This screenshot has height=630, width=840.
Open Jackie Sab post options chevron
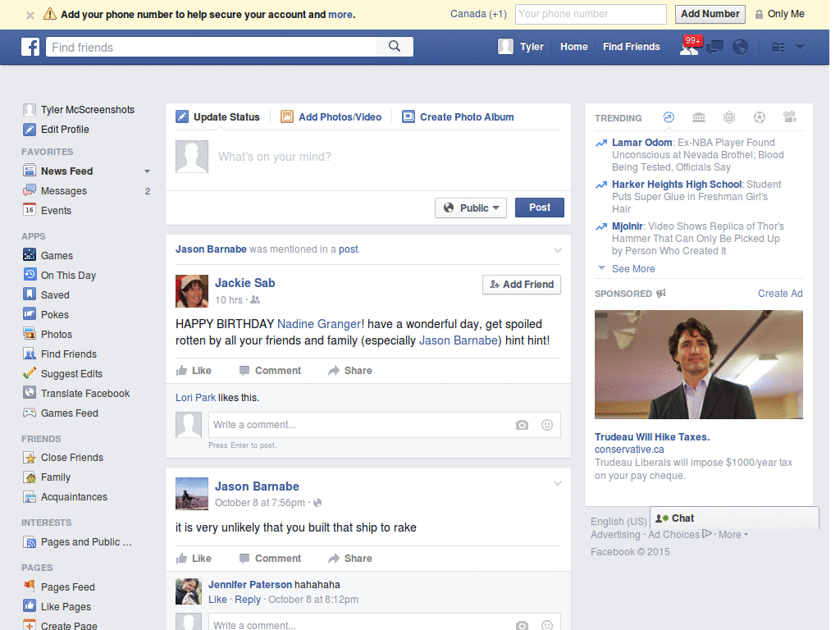coord(558,250)
